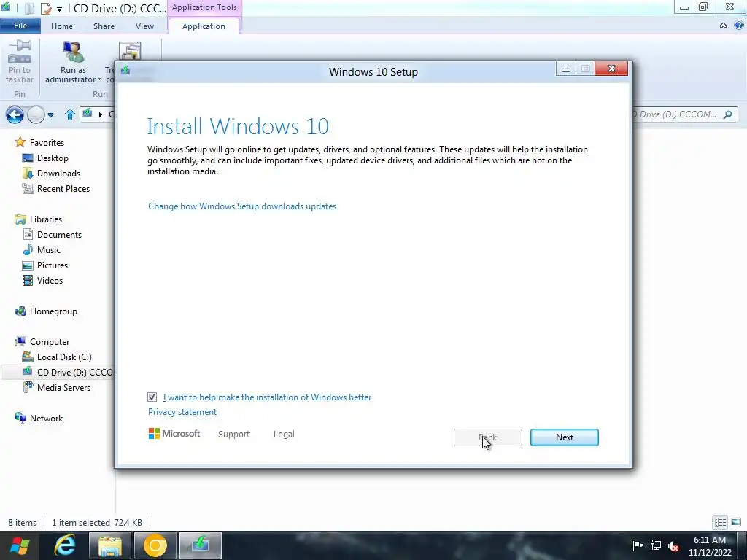This screenshot has width=747, height=560.
Task: Click the Microsoft logo in setup footer
Action: 174,434
